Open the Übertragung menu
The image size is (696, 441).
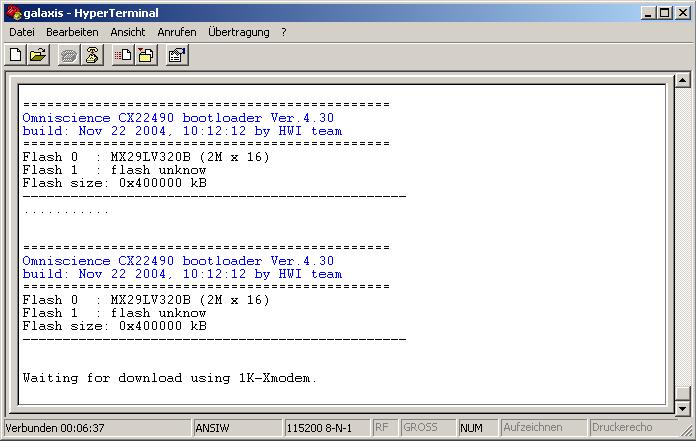(239, 32)
